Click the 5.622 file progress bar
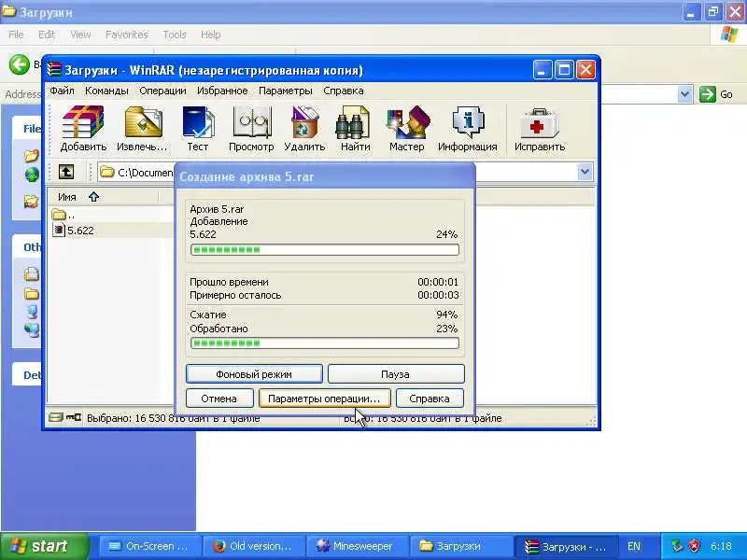The width and height of the screenshot is (747, 560). click(x=325, y=250)
